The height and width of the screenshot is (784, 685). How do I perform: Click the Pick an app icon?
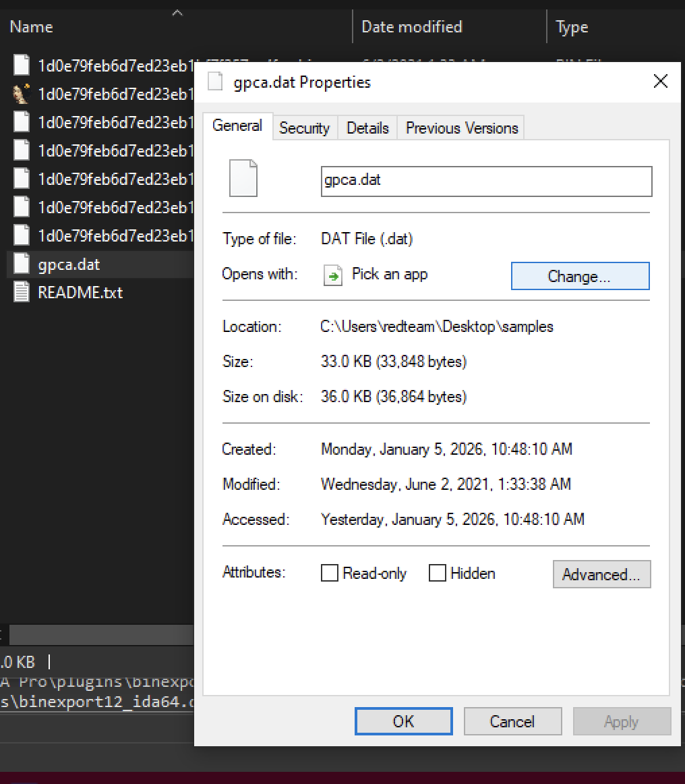[x=333, y=275]
